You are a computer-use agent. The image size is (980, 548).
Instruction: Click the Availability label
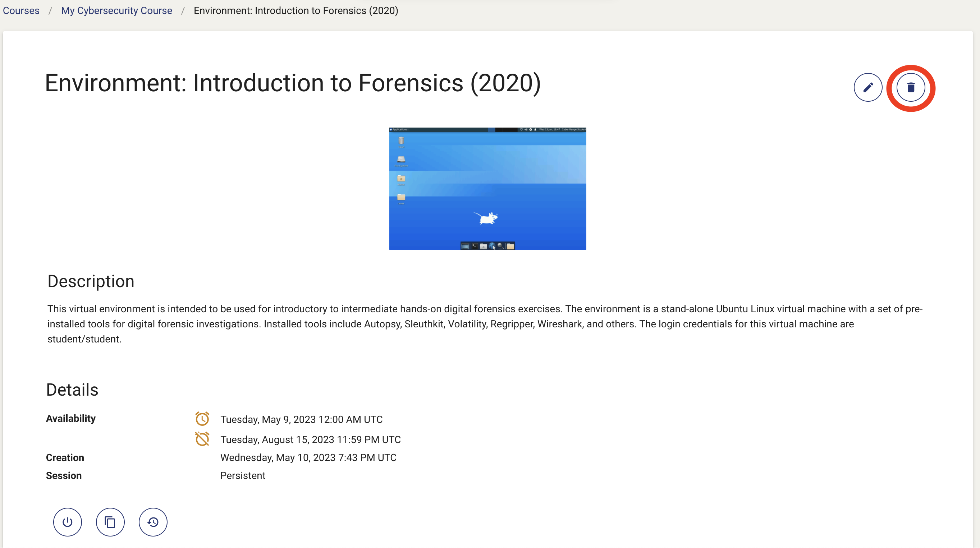(x=71, y=418)
